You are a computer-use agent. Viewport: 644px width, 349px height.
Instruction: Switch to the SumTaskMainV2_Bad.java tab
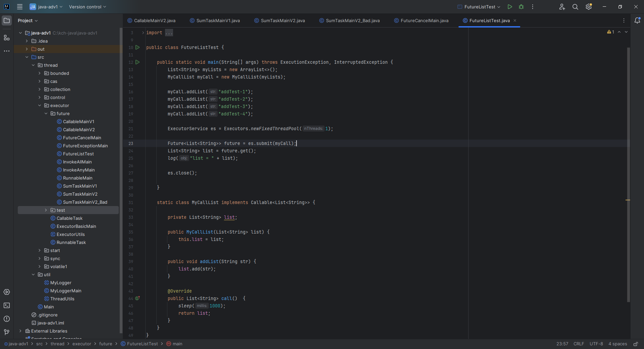pyautogui.click(x=350, y=20)
